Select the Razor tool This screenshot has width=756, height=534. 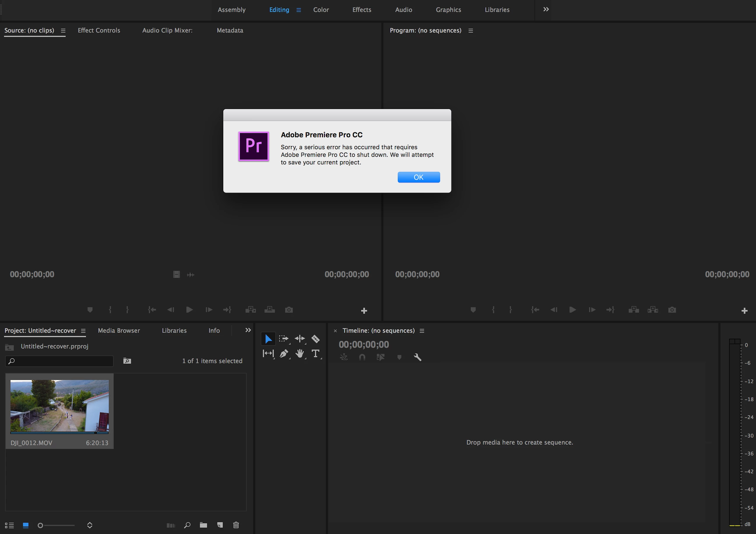315,338
